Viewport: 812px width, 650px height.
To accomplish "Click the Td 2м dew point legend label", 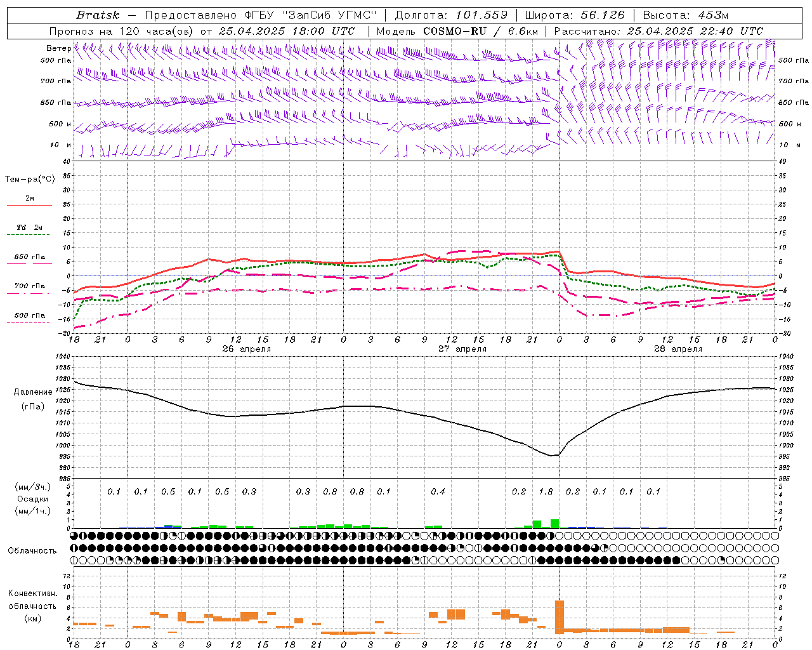I will click(x=30, y=227).
